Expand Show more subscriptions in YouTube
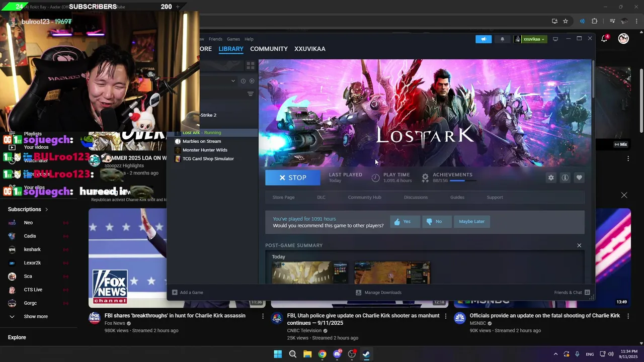The height and width of the screenshot is (362, 644). 36,316
